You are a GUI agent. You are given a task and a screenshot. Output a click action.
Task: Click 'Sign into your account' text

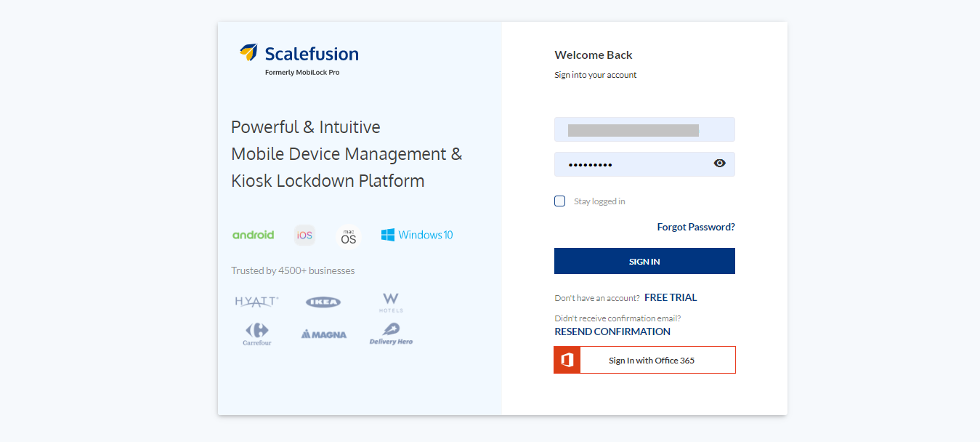click(x=596, y=75)
